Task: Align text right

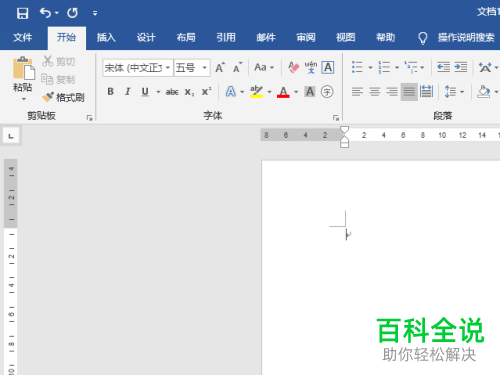Action: [392, 91]
